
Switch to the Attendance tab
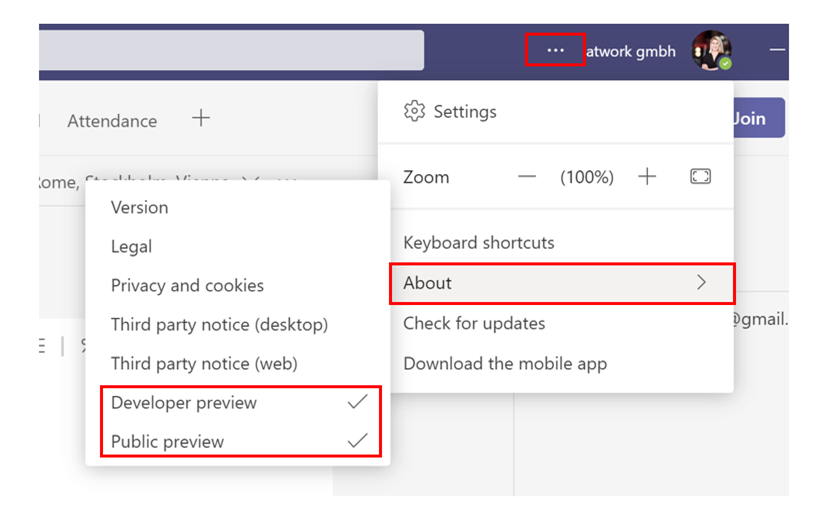112,121
